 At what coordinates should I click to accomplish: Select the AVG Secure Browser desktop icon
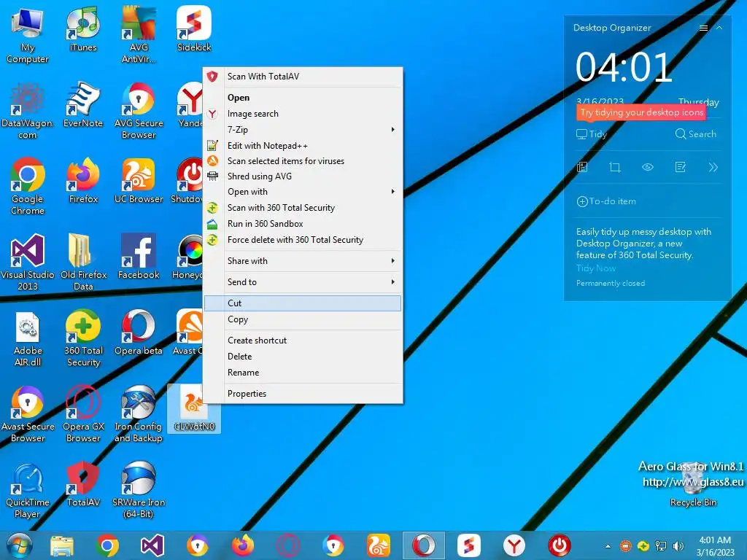[139, 112]
